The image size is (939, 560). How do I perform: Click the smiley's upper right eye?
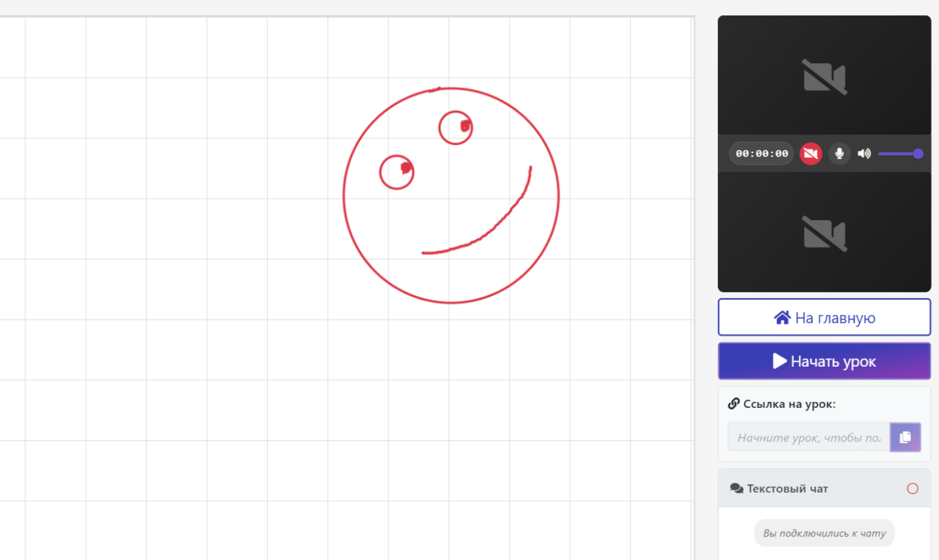[x=456, y=127]
